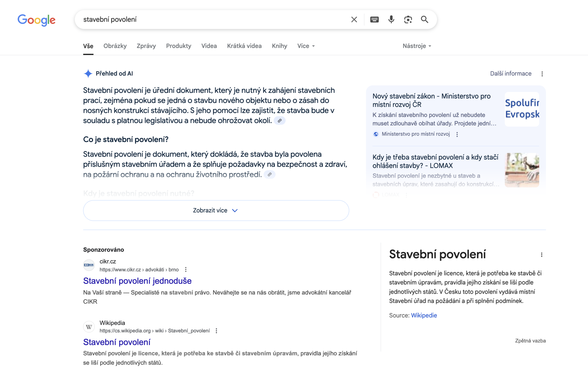Click the magnifying glass search button
This screenshot has height=371, width=588.
[x=424, y=20]
